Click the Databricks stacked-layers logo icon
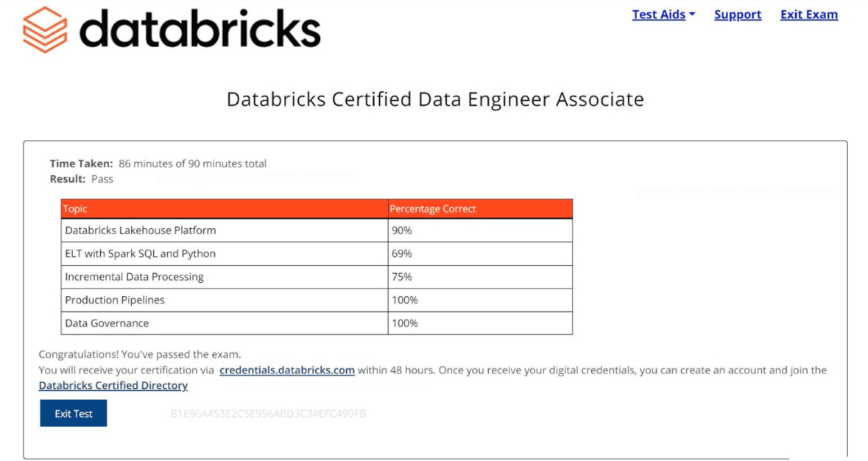The height and width of the screenshot is (461, 868). pos(45,29)
